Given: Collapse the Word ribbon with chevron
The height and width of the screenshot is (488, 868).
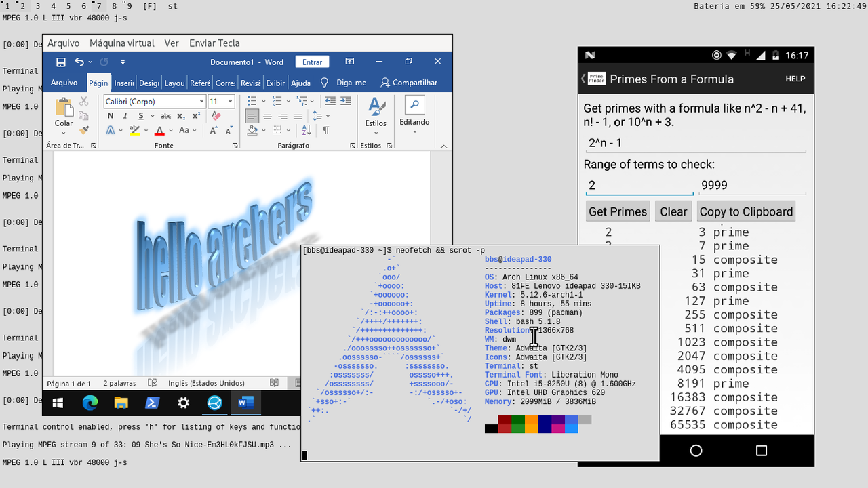Looking at the screenshot, I should pos(443,146).
